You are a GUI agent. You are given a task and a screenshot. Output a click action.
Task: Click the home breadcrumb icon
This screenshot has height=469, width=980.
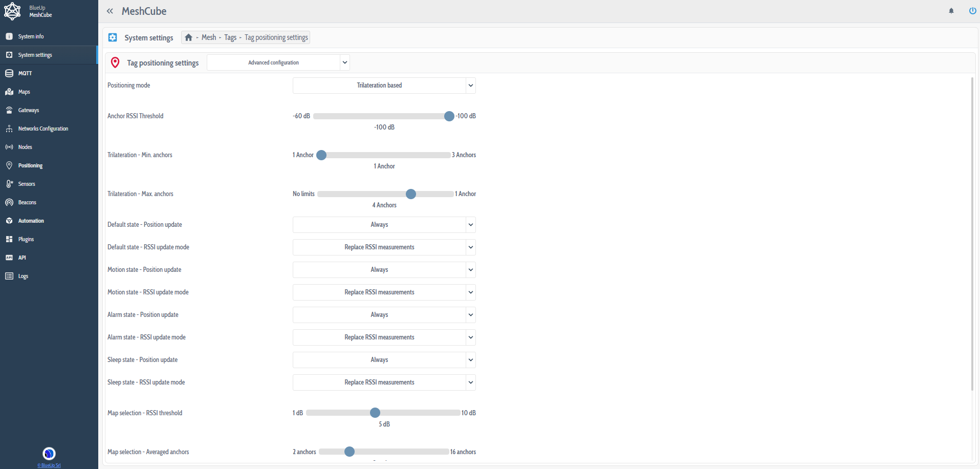(188, 37)
